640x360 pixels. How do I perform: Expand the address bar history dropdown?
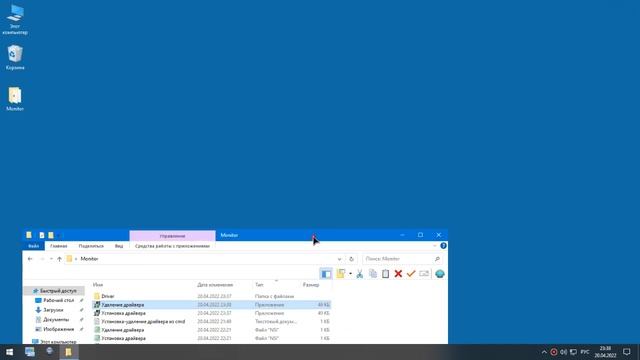click(339, 259)
